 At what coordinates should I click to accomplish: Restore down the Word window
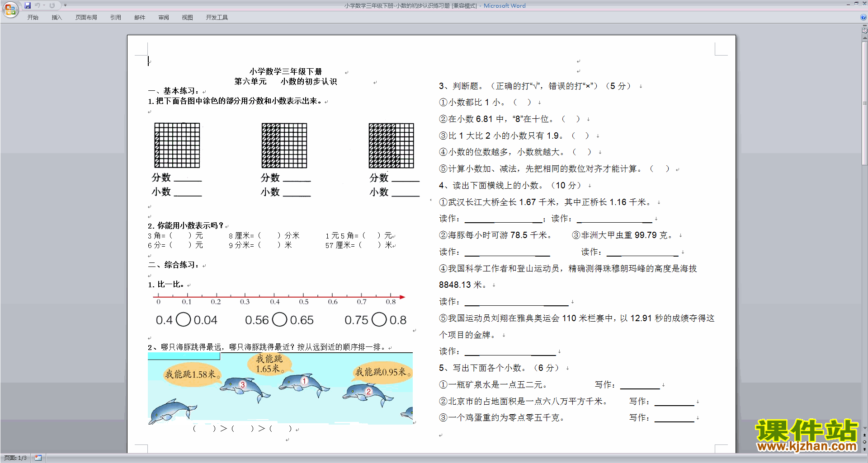pos(856,4)
